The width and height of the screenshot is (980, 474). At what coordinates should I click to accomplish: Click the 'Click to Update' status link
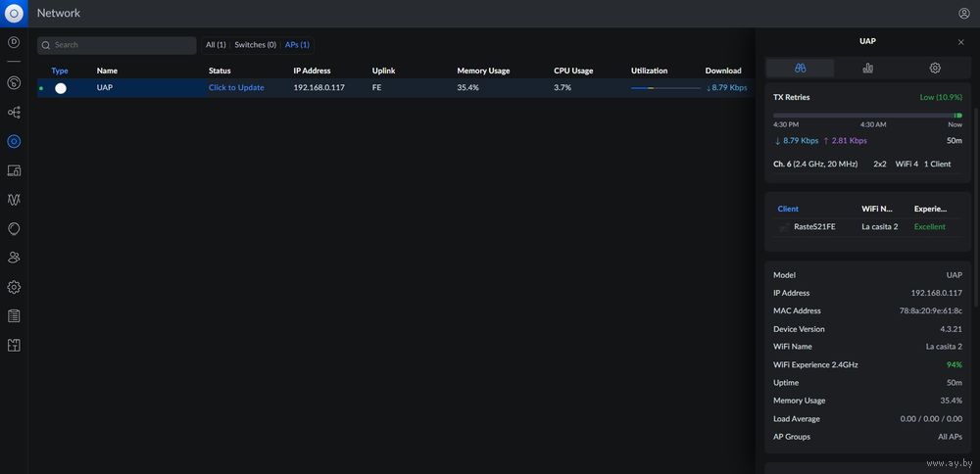coord(236,88)
